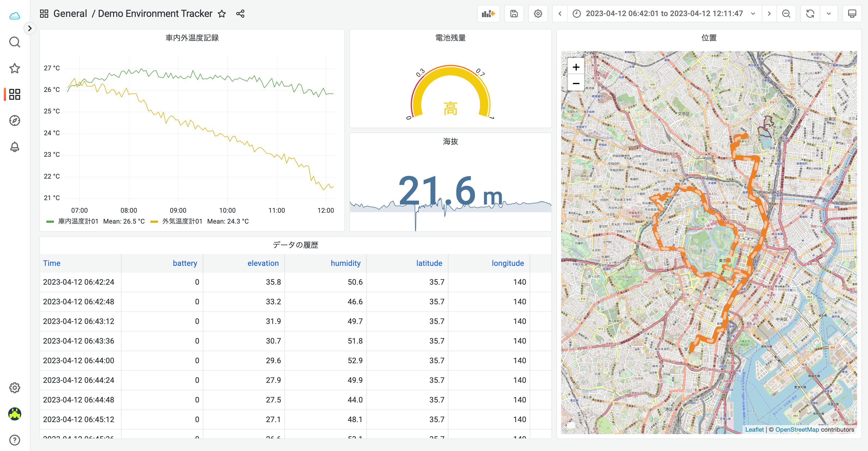Click the yellow legend color swatch
The height and width of the screenshot is (451, 868).
tap(153, 221)
